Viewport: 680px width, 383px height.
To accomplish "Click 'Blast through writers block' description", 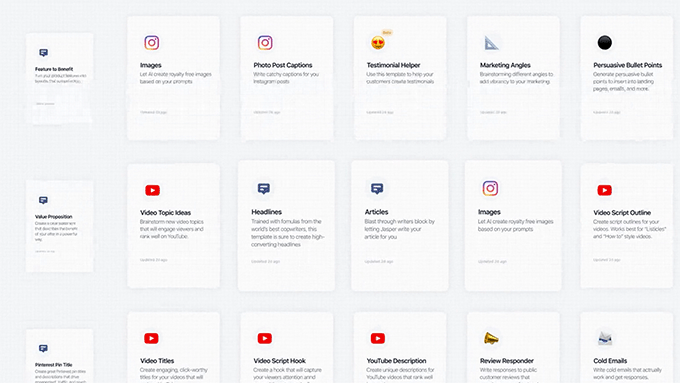I will (x=399, y=229).
